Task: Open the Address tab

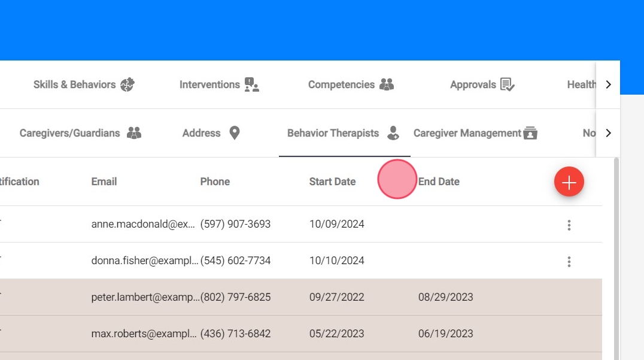Action: tap(202, 133)
